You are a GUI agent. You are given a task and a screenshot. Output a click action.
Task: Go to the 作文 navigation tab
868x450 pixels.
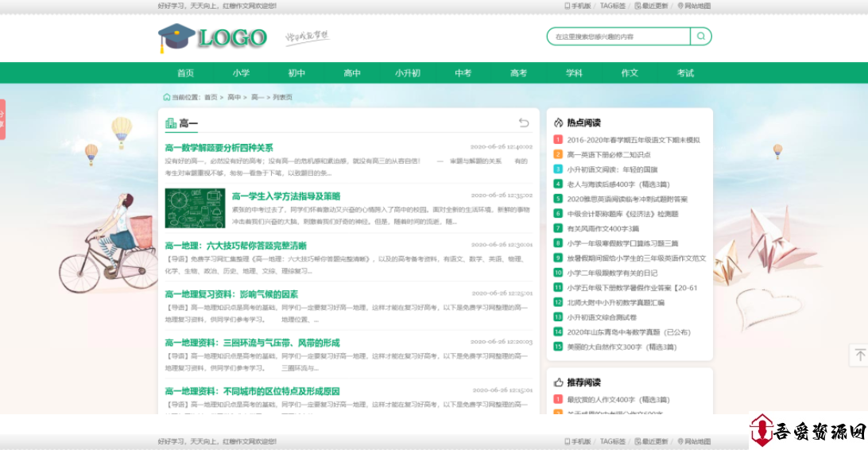coord(630,73)
